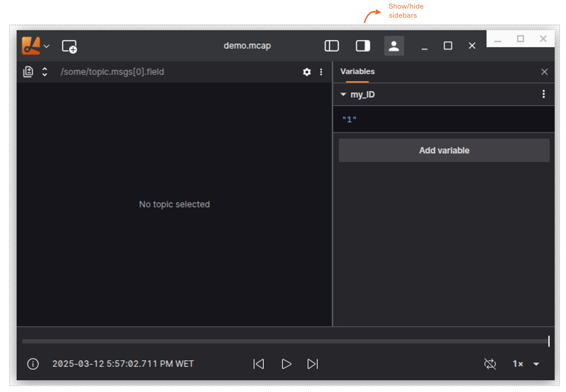Click the Add variable button
This screenshot has height=392, width=566.
(x=444, y=150)
